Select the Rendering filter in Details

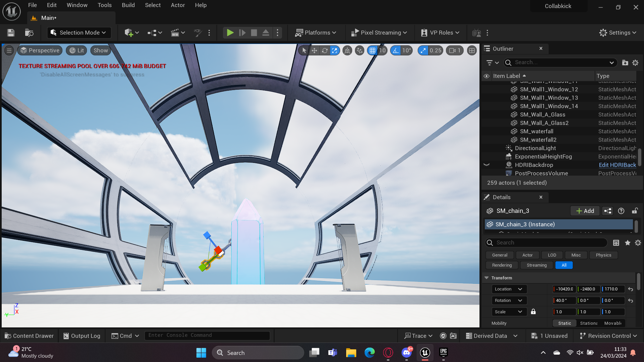pyautogui.click(x=502, y=265)
